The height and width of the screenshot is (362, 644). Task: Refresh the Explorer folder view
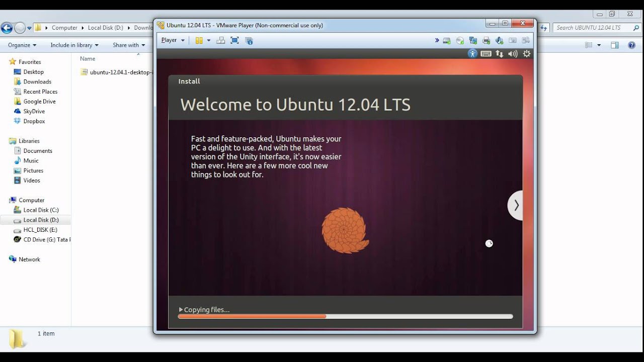543,28
